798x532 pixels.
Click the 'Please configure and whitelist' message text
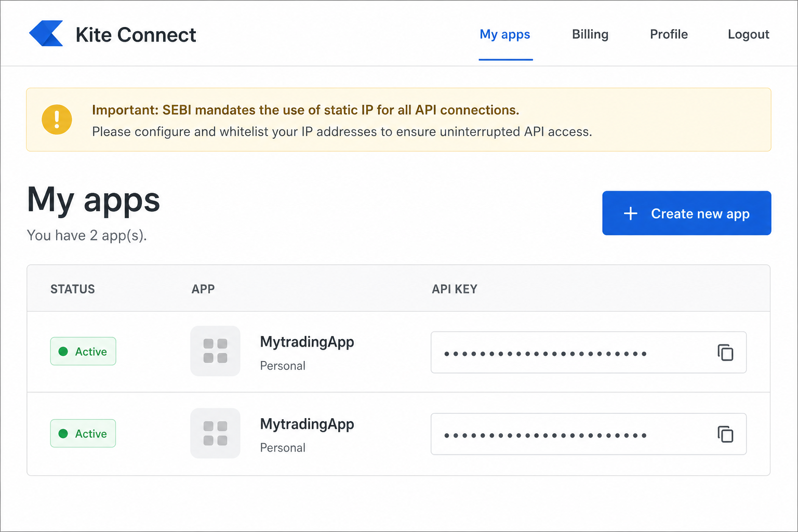click(342, 131)
